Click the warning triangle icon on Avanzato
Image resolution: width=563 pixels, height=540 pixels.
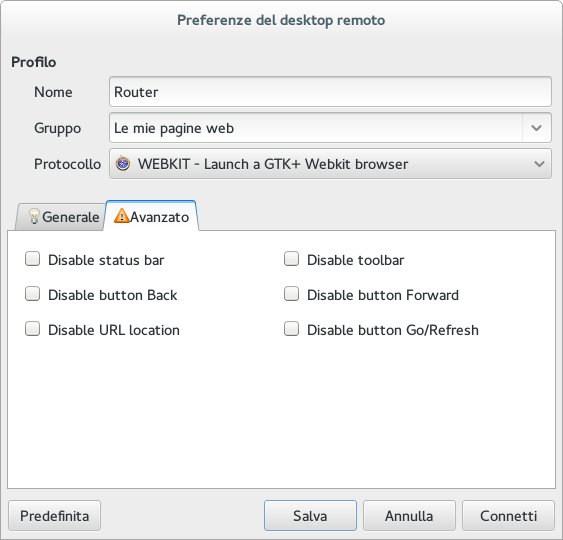click(x=121, y=216)
